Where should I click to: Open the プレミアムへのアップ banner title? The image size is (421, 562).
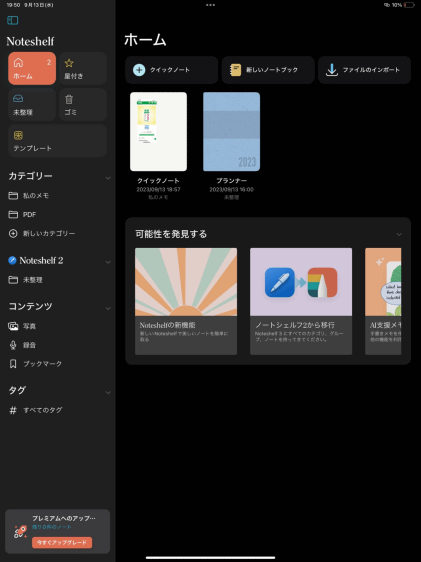click(x=64, y=518)
